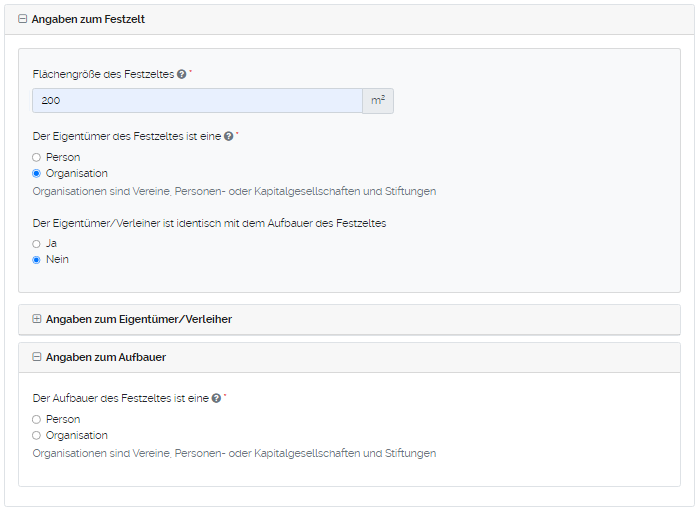
Task: Click the 'Der Aufbauer des Festzeltes ist eine' label
Action: coord(120,398)
